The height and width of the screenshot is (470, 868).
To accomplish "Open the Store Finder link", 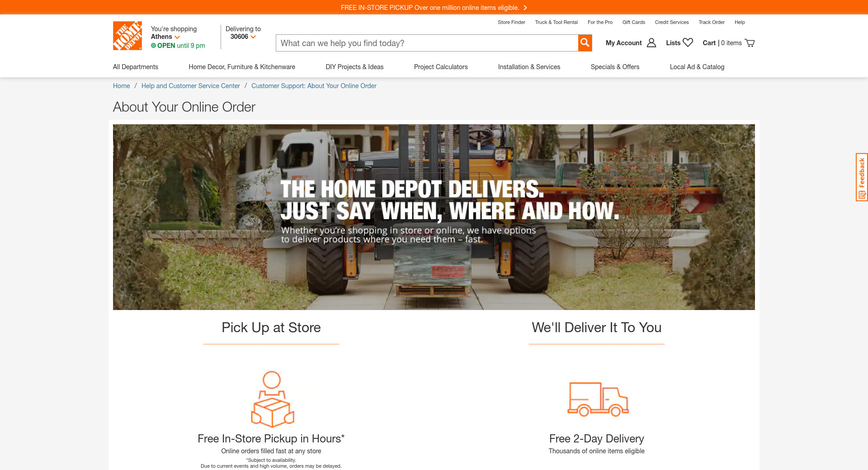I will 511,22.
